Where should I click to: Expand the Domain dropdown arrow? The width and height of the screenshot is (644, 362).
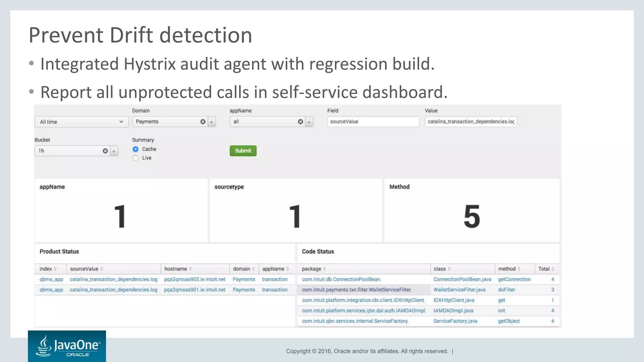click(212, 122)
